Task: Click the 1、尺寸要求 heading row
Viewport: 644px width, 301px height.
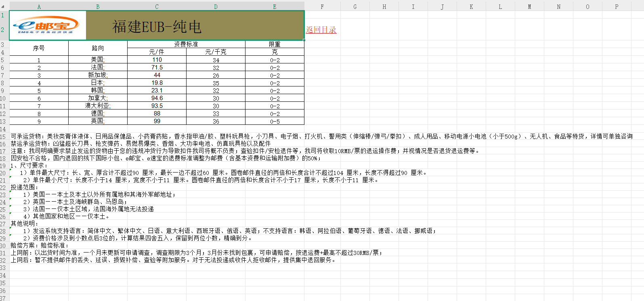Action: point(29,165)
